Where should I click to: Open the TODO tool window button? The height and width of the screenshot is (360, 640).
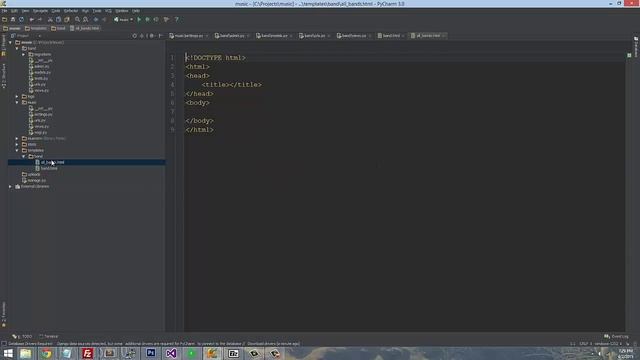22,337
